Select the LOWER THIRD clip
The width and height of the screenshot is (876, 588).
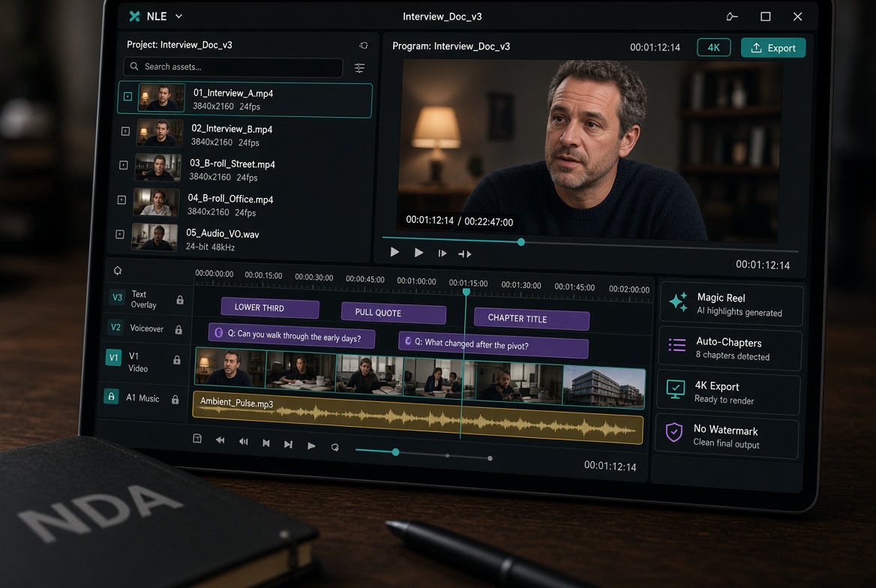point(271,307)
